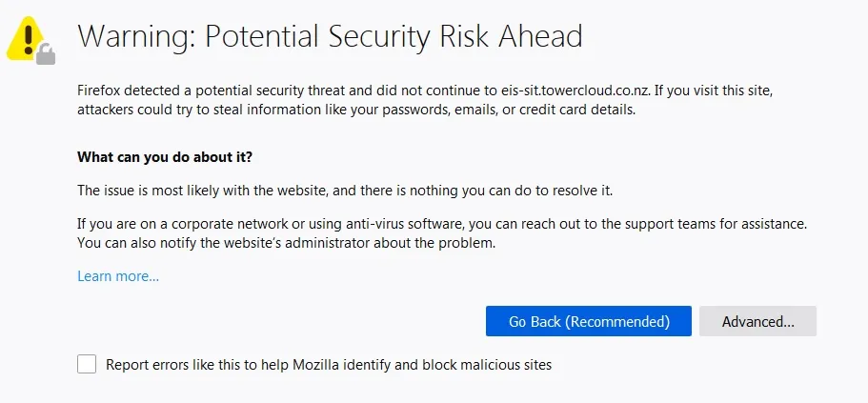
Task: Click the small gray padlock icon
Action: pyautogui.click(x=45, y=54)
